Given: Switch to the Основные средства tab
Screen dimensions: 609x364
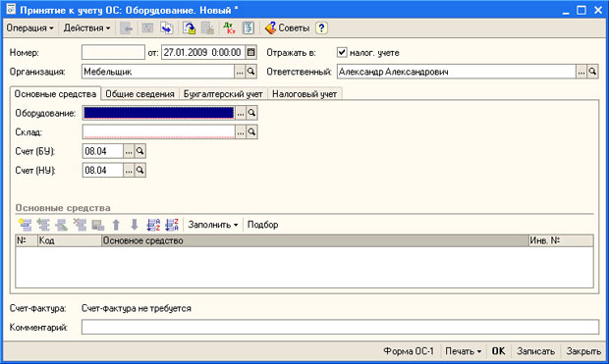Looking at the screenshot, I should tap(55, 94).
